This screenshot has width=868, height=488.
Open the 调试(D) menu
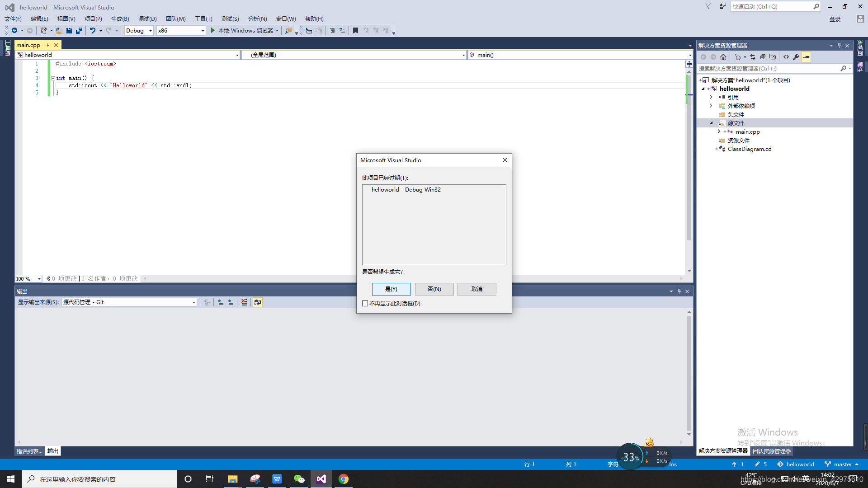coord(147,19)
